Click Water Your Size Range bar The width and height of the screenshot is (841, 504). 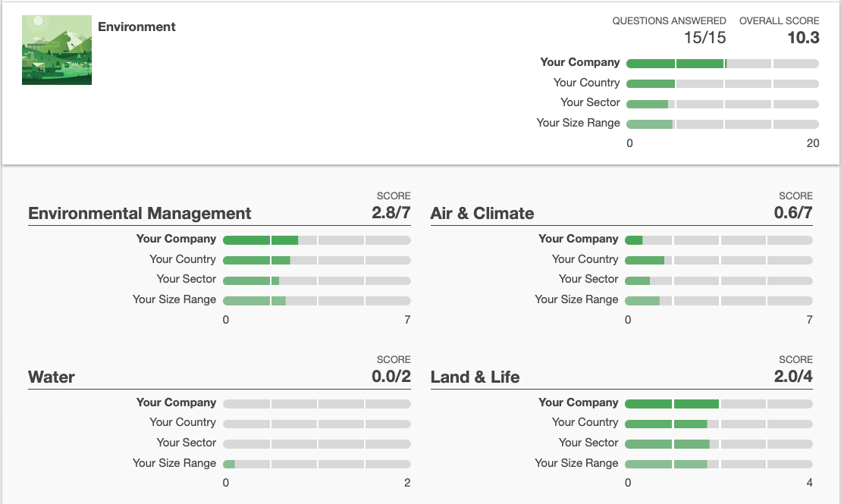(316, 464)
